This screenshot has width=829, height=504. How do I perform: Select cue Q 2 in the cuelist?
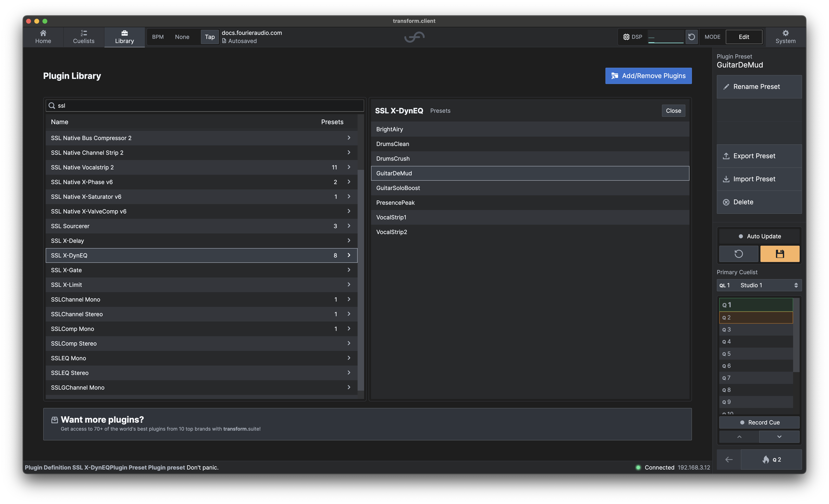point(756,317)
